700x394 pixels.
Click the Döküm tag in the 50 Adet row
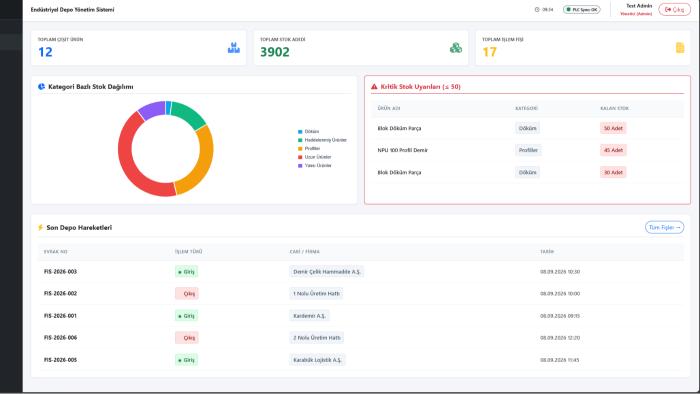(x=527, y=128)
